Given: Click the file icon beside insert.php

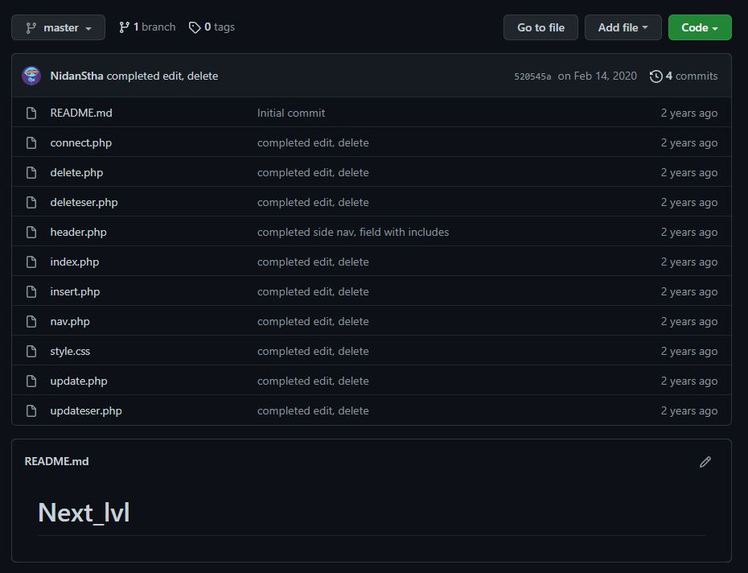Looking at the screenshot, I should pos(31,292).
